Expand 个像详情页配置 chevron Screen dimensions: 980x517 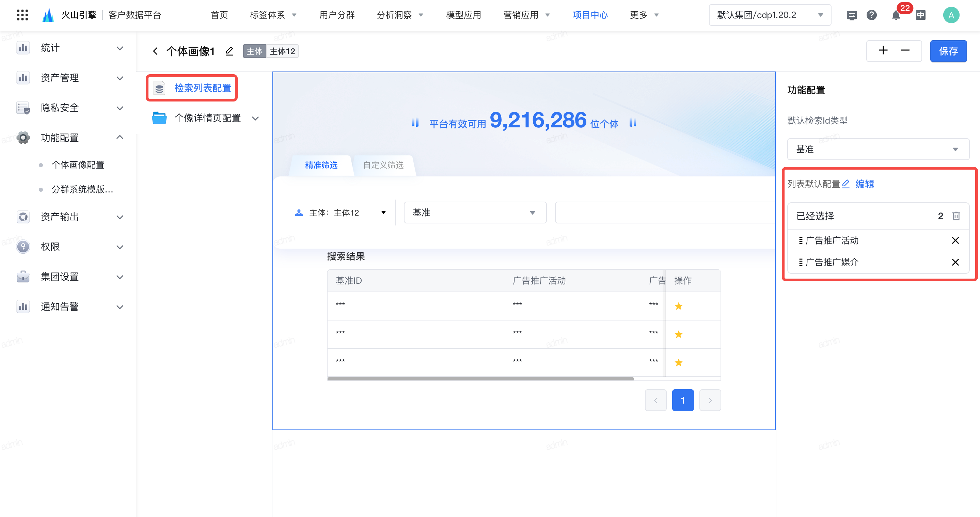pyautogui.click(x=256, y=118)
